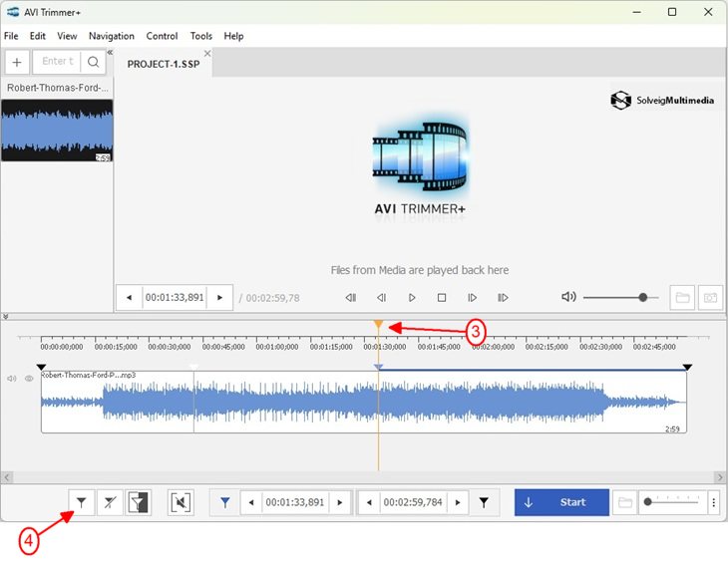Click the orange playhead marker on timeline
This screenshot has height=563, width=728.
point(378,324)
